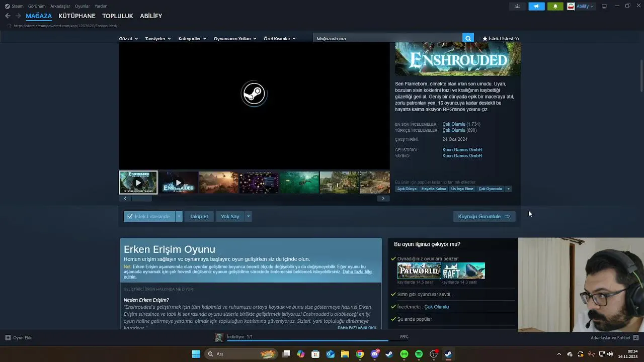Click the magnifier search button in store

[468, 39]
